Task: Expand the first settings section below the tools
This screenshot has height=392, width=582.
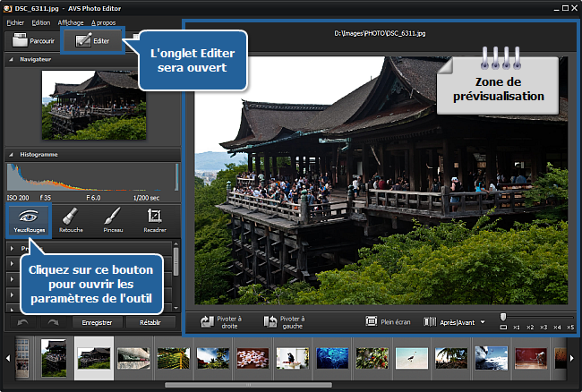Action: pos(12,248)
